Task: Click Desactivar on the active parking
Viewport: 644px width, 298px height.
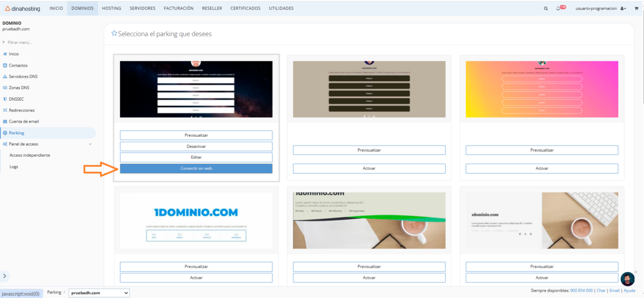Action: (x=196, y=147)
